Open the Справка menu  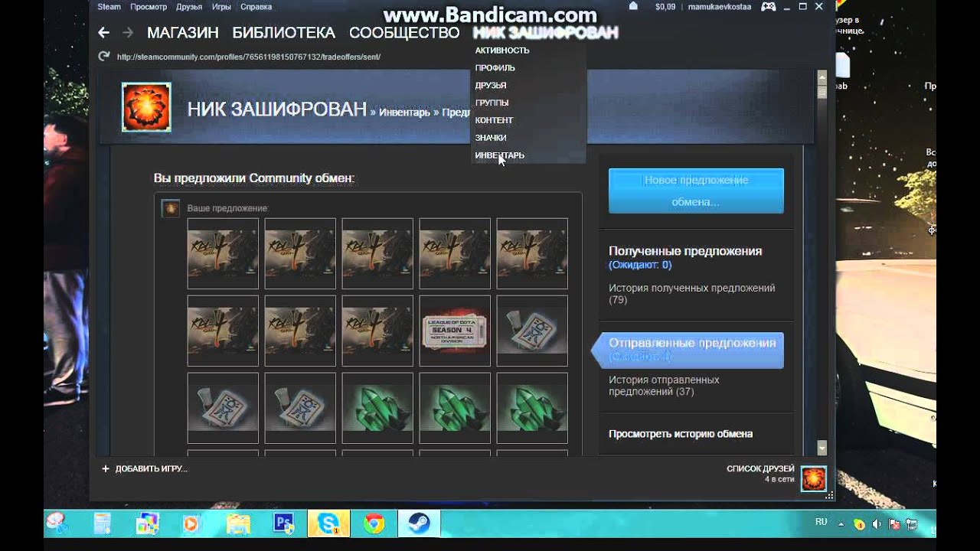point(256,7)
